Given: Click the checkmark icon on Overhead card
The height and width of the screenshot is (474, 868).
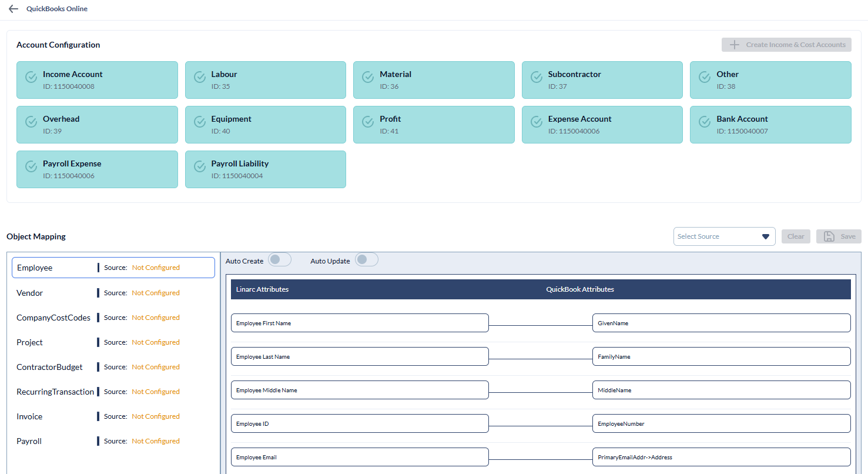Looking at the screenshot, I should (31, 122).
